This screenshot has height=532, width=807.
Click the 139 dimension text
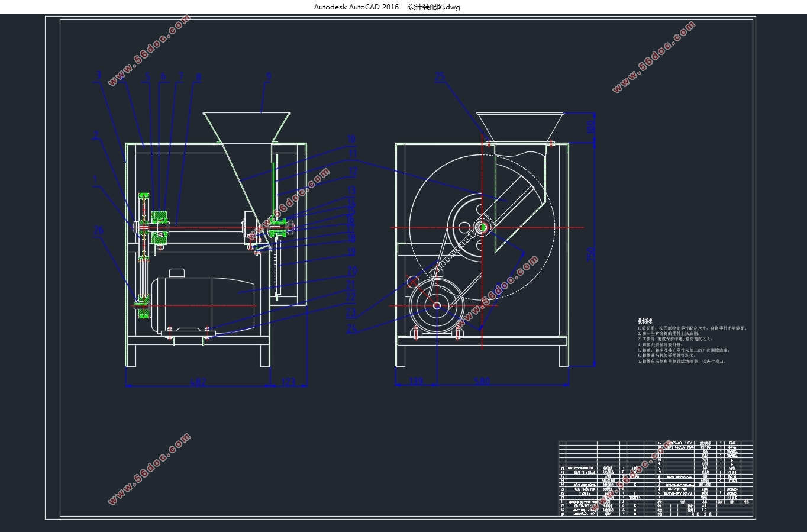click(417, 382)
